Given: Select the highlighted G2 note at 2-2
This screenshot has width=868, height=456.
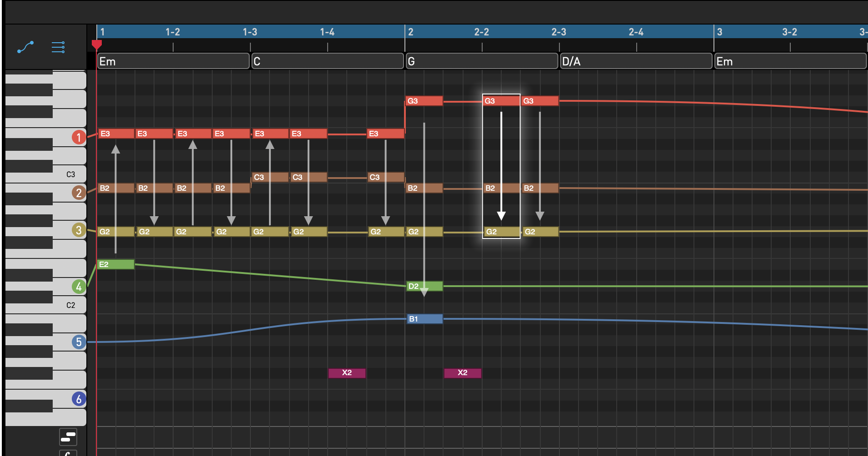Looking at the screenshot, I should point(501,232).
